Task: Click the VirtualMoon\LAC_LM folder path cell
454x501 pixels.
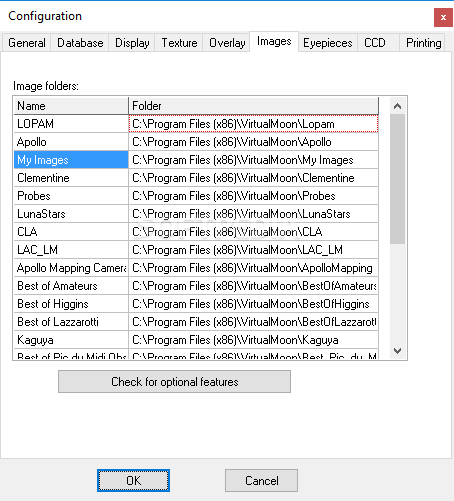Action: pyautogui.click(x=254, y=250)
